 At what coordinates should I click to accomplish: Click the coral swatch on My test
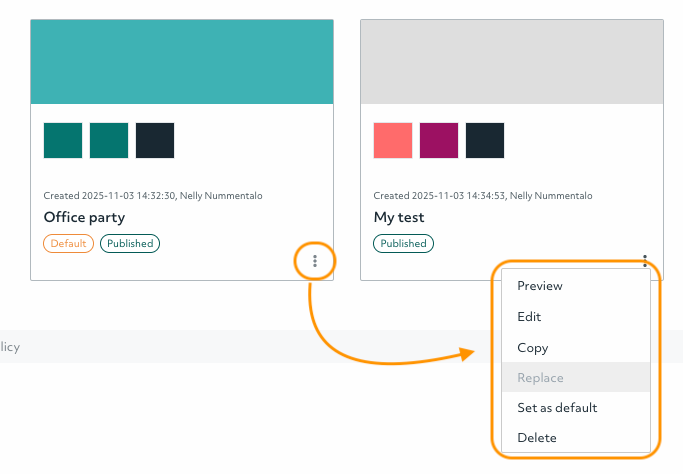[393, 141]
